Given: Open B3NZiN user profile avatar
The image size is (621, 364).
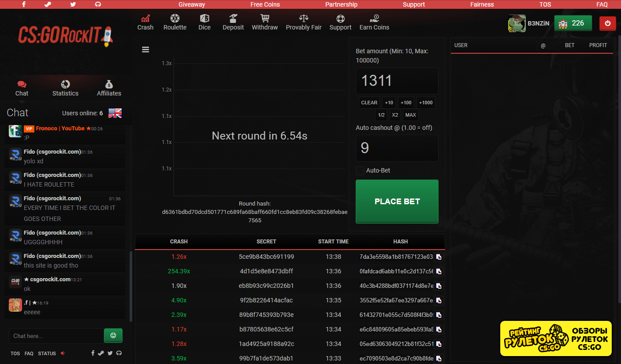Looking at the screenshot, I should point(517,23).
